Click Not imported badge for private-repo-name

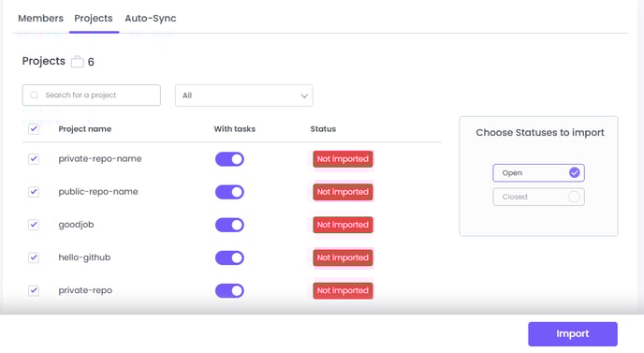(x=343, y=159)
